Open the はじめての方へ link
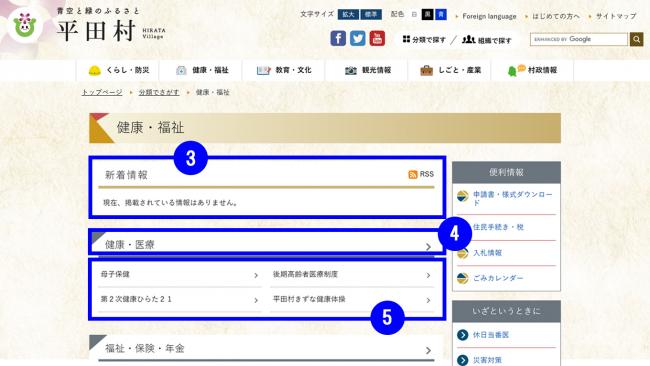 (556, 17)
